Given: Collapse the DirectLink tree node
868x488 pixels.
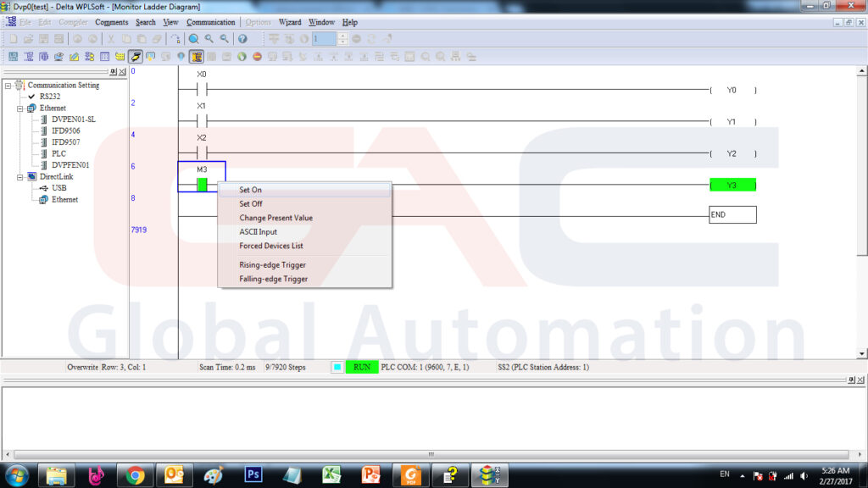Looking at the screenshot, I should tap(19, 177).
